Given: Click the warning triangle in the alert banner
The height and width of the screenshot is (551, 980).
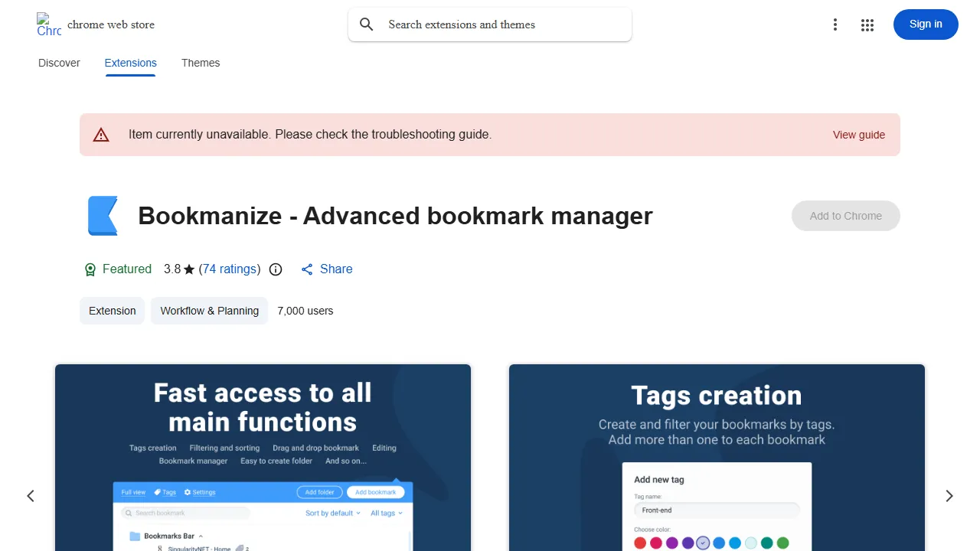Looking at the screenshot, I should point(101,135).
